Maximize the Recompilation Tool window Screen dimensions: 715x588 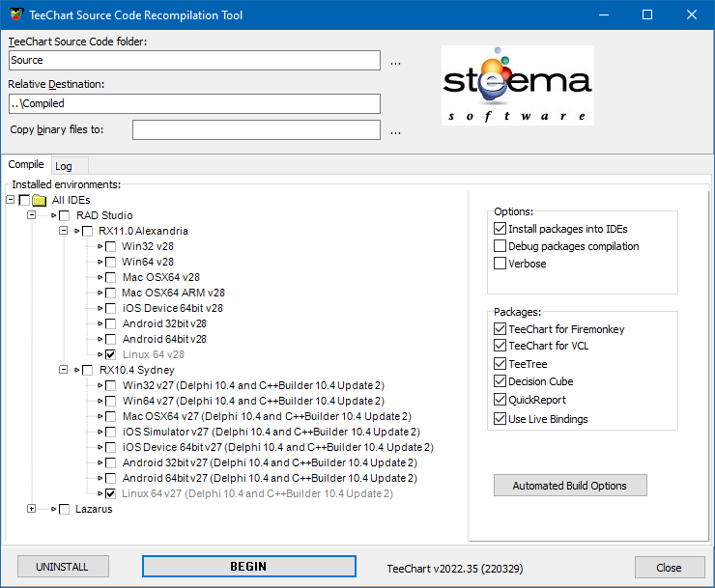647,15
